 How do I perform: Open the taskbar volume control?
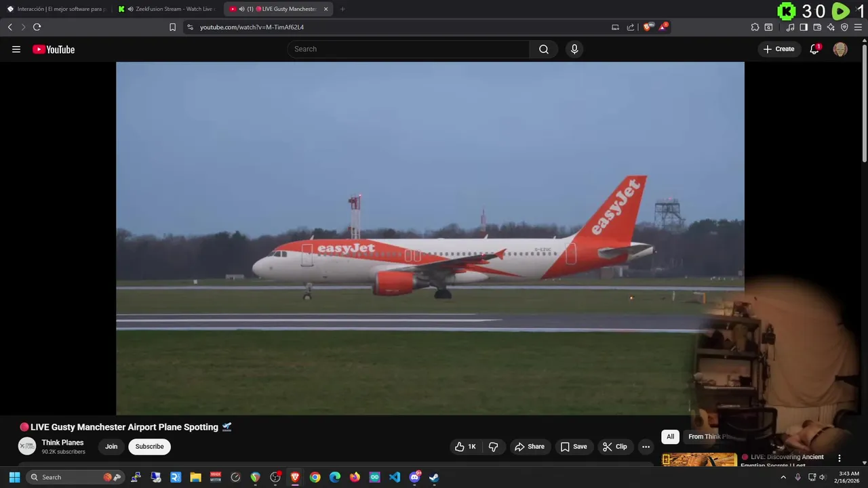pyautogui.click(x=823, y=477)
